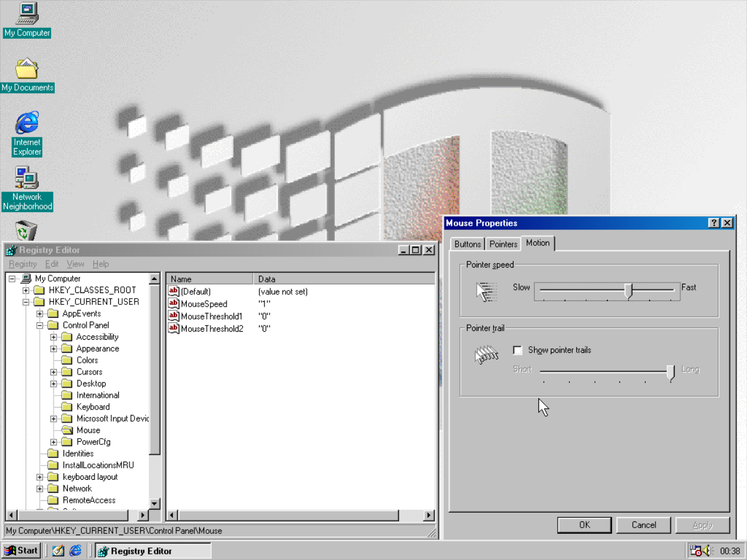
Task: Select the InstallLocationsMRU key
Action: [x=98, y=465]
